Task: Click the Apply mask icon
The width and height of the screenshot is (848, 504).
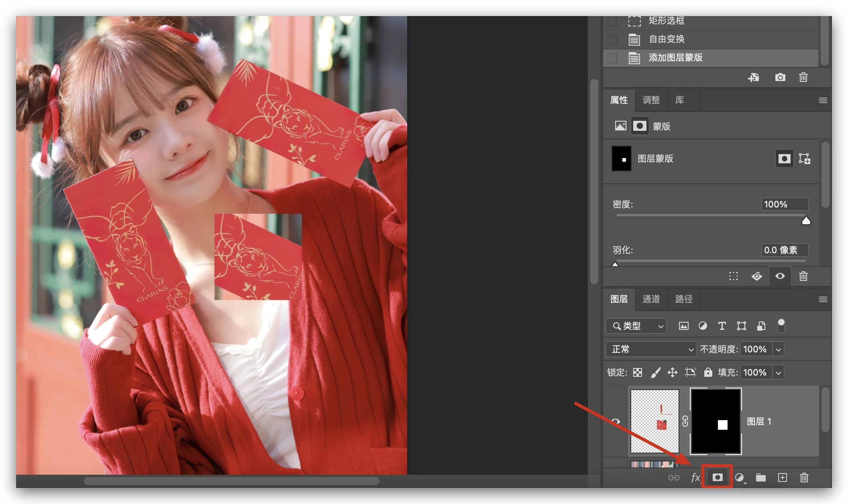Action: (x=756, y=276)
